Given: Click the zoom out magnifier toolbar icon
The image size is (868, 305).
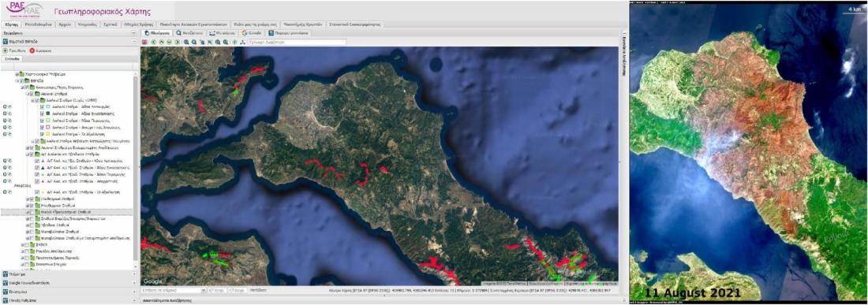Looking at the screenshot, I should point(194,42).
